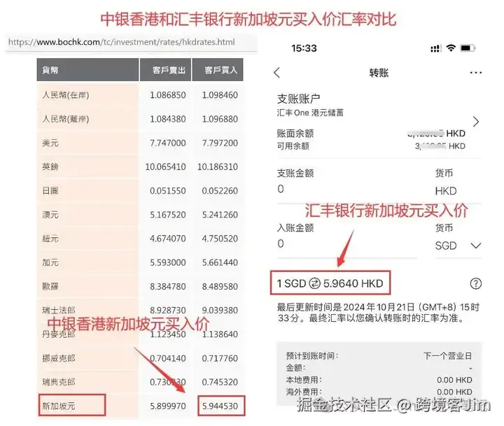This screenshot has height=426, width=504.
Task: Open the debit account selection chevron
Action: pos(476,122)
